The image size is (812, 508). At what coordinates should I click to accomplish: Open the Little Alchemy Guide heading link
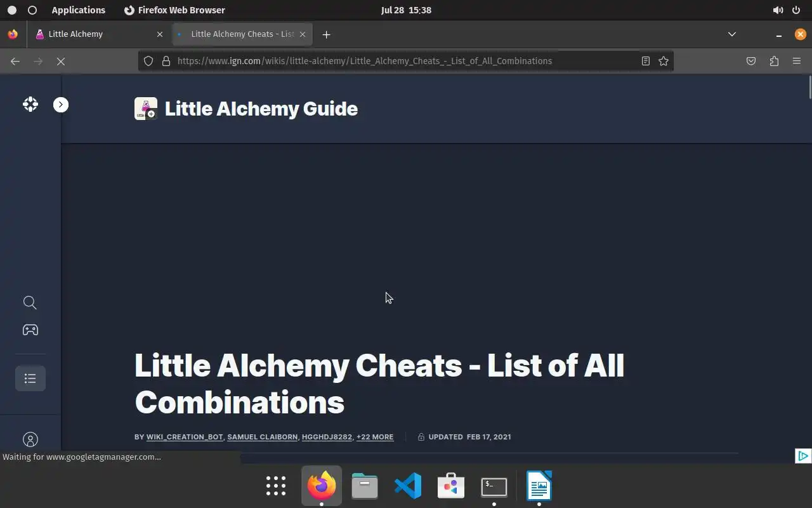pyautogui.click(x=261, y=109)
